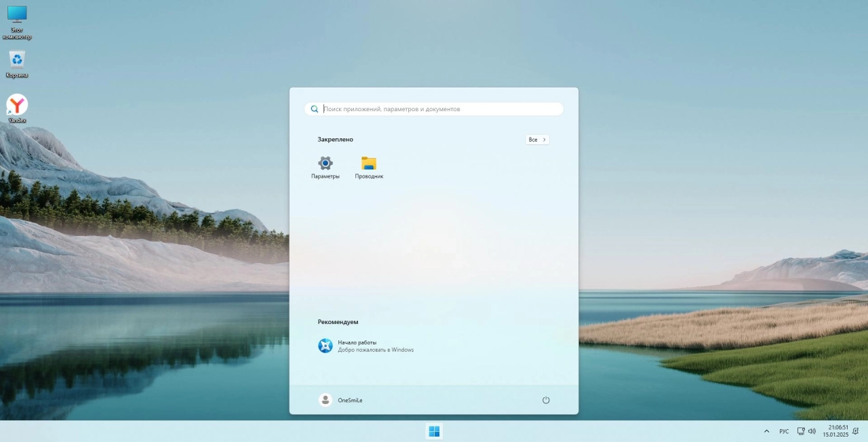The image size is (868, 442).
Task: Select the Yandex browser desktop shortcut
Action: (17, 108)
